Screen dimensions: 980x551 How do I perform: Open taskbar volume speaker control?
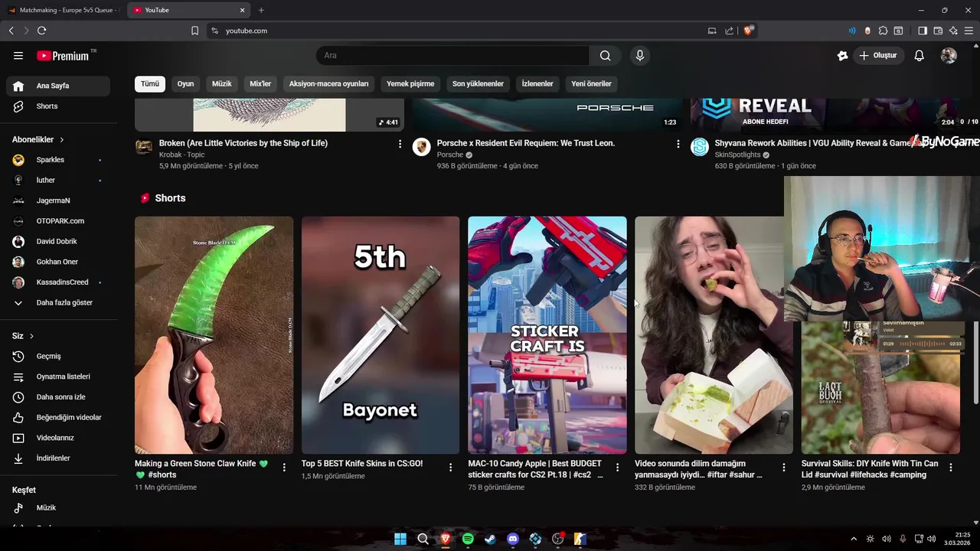932,539
